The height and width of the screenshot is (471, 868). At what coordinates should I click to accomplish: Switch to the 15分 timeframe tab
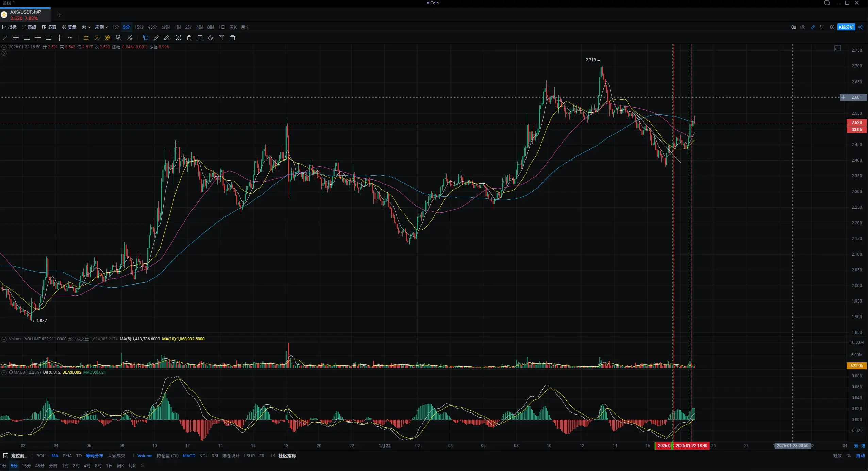(138, 27)
